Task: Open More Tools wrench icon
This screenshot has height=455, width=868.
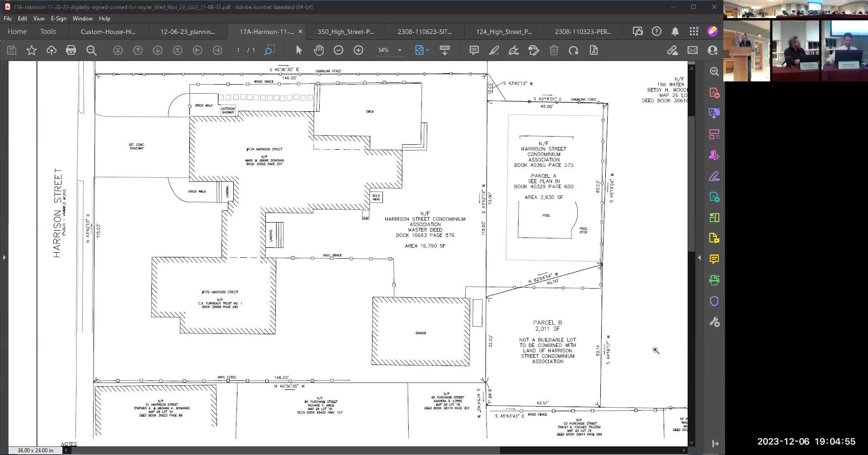Action: [714, 322]
